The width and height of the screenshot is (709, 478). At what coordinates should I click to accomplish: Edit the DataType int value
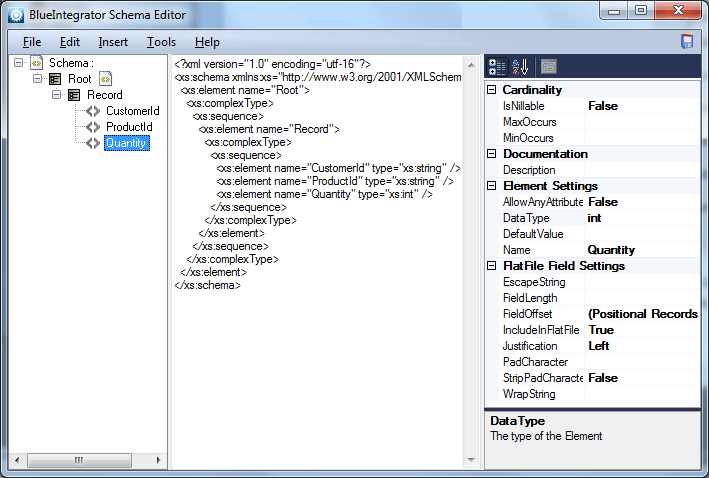642,218
